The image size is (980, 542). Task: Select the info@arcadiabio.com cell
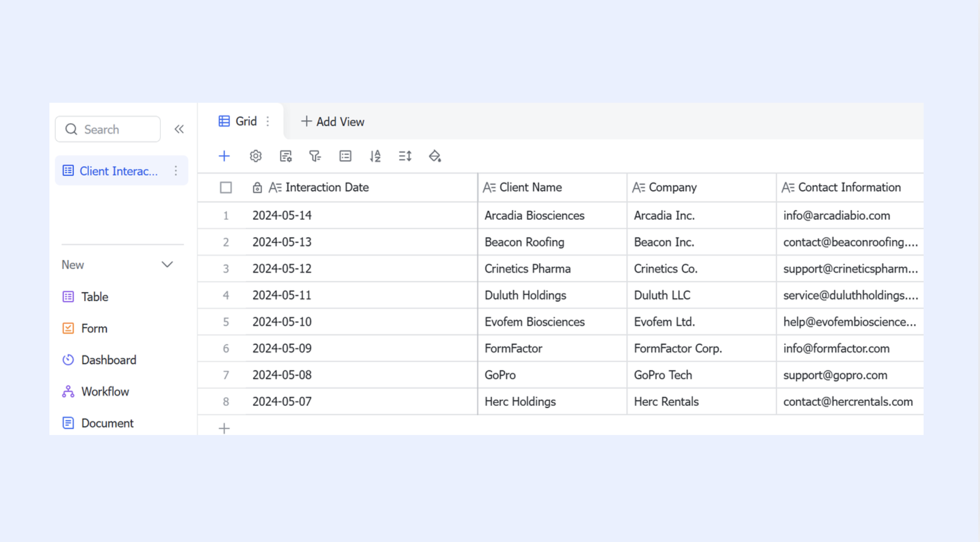tap(850, 215)
